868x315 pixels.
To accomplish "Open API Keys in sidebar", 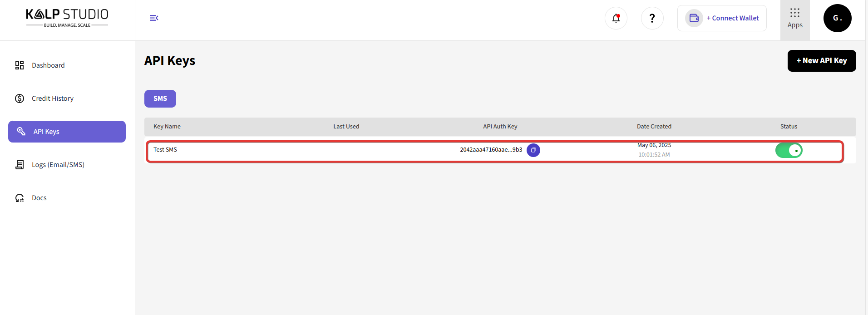I will click(x=67, y=132).
